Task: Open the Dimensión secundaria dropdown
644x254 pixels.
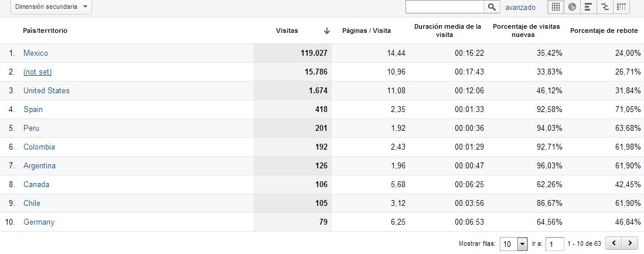Action: 51,6
